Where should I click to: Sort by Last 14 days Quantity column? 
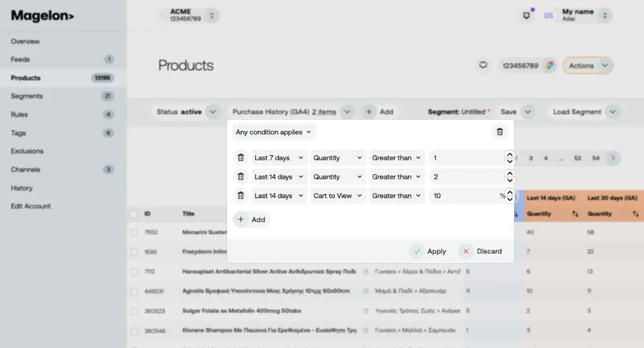[575, 214]
